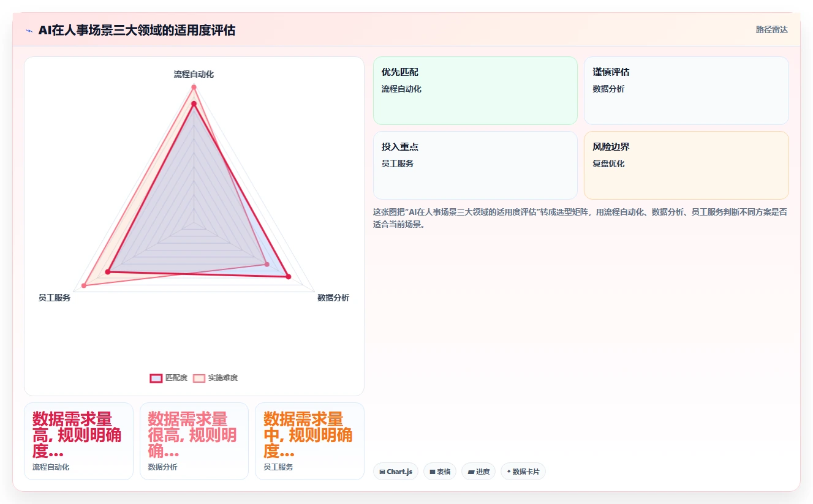813x504 pixels.
Task: Select the 数据分析 radar axis label
Action: coord(333,298)
